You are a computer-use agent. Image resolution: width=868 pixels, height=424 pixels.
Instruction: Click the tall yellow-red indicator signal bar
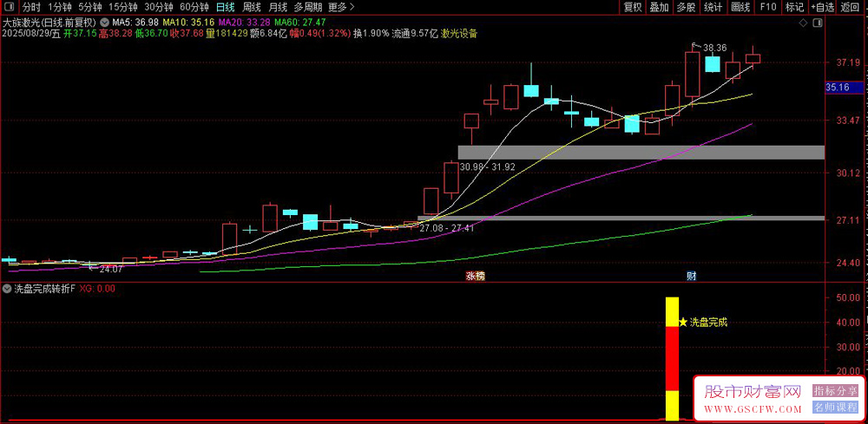pyautogui.click(x=672, y=359)
